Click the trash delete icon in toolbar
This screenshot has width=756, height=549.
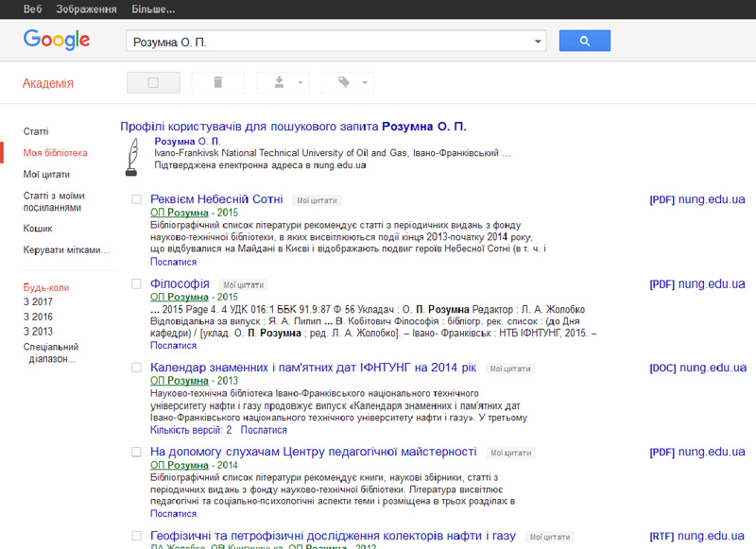pos(218,82)
